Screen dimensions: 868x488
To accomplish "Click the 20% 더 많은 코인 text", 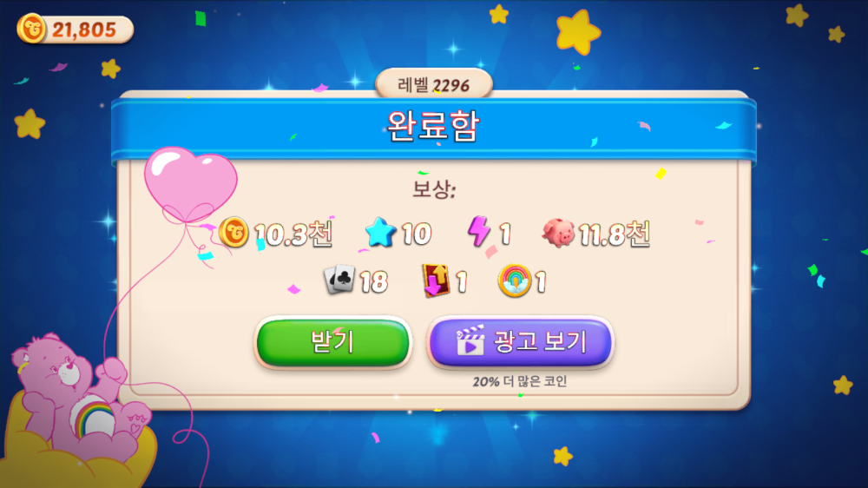I will 520,382.
